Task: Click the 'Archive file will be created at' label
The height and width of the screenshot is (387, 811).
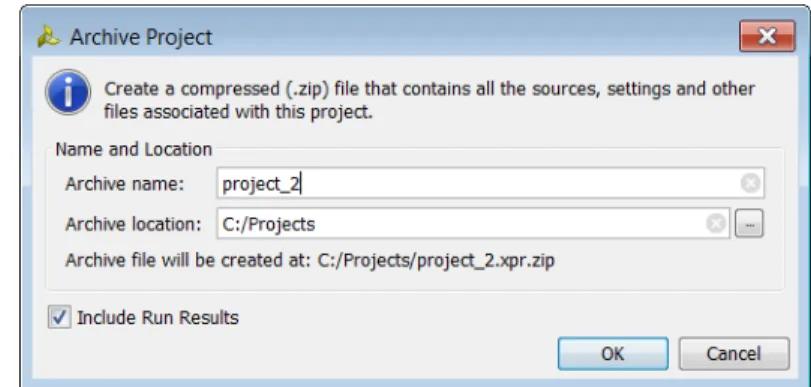Action: pyautogui.click(x=189, y=260)
